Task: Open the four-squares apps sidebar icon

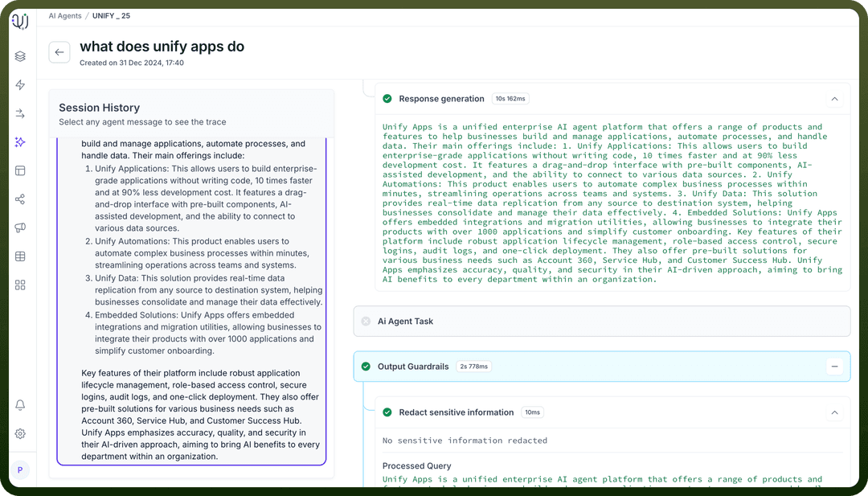Action: click(20, 285)
